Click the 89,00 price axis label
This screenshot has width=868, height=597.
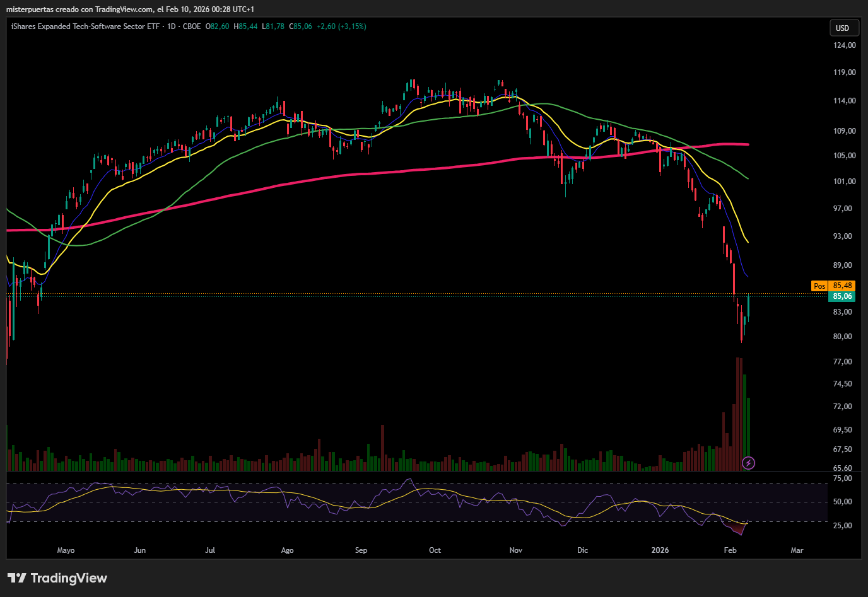pos(843,265)
